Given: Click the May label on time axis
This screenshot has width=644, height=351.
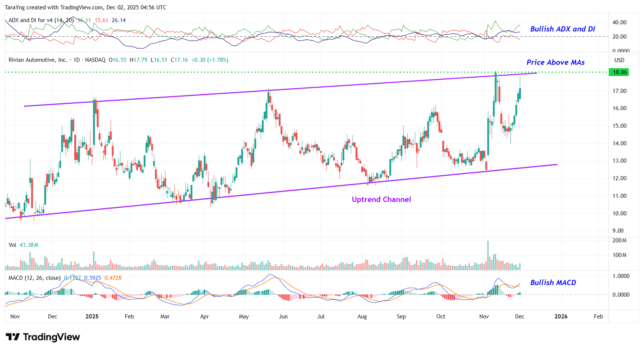Looking at the screenshot, I should (244, 317).
